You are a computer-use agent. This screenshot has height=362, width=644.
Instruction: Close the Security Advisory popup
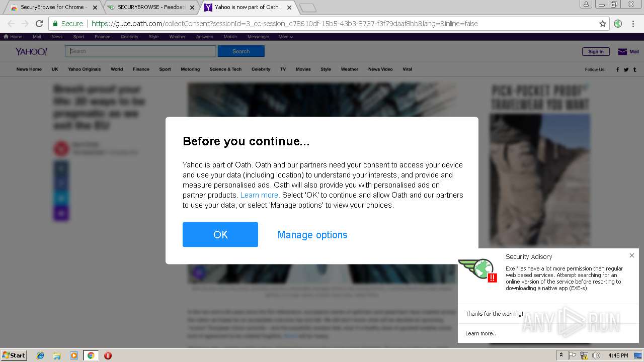tap(632, 255)
